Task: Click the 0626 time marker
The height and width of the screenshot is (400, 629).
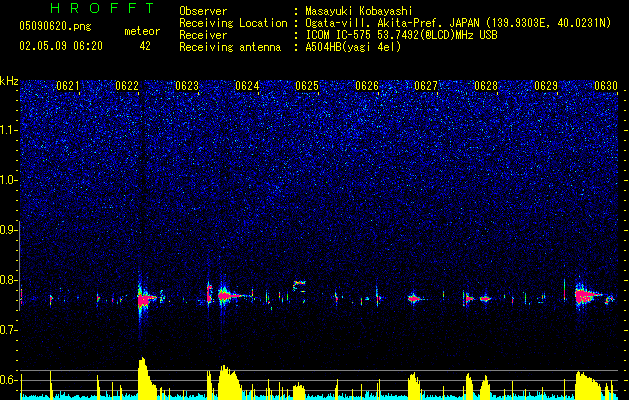Action: 367,86
